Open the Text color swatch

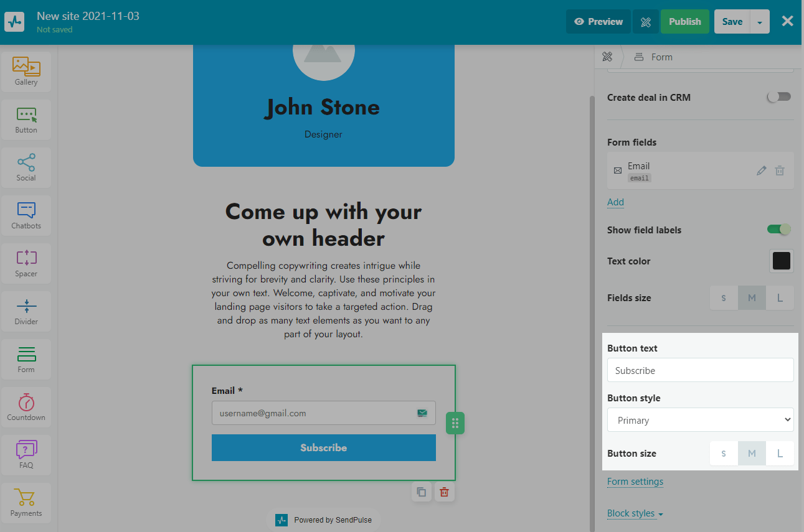click(x=781, y=261)
